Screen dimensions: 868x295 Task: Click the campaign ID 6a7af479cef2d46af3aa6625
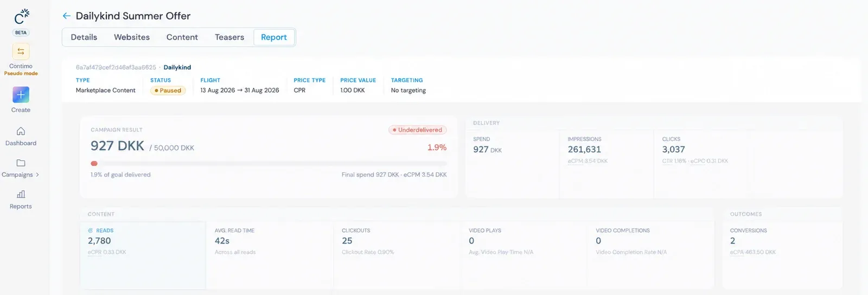click(116, 67)
